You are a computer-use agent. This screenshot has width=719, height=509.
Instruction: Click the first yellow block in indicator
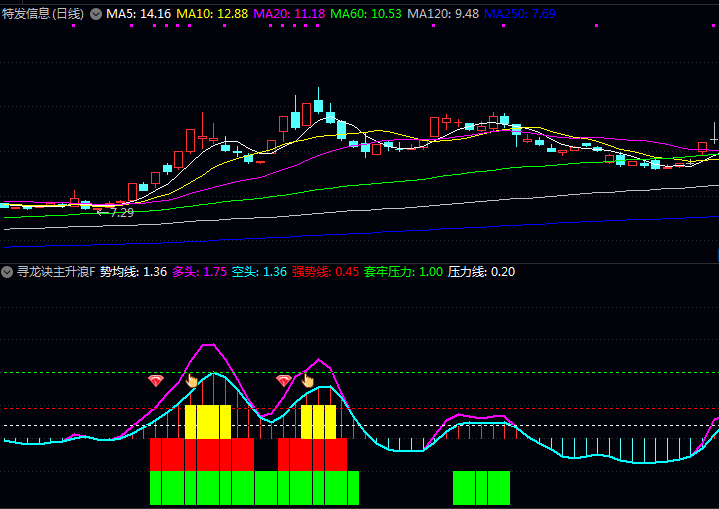[208, 422]
